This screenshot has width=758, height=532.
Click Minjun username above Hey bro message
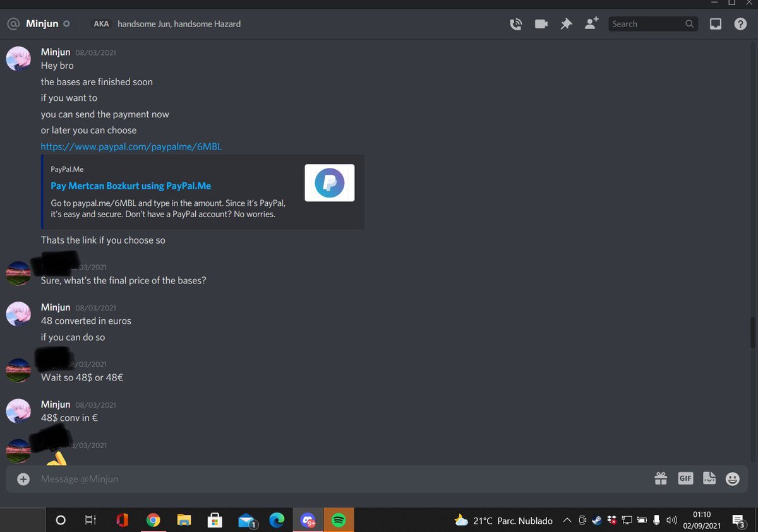[x=56, y=52]
